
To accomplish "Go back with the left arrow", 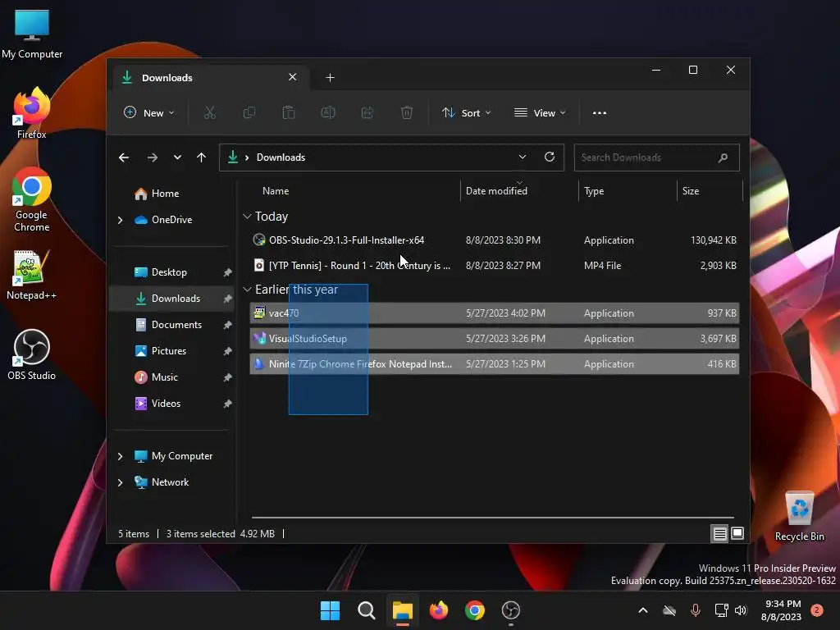I will point(124,157).
